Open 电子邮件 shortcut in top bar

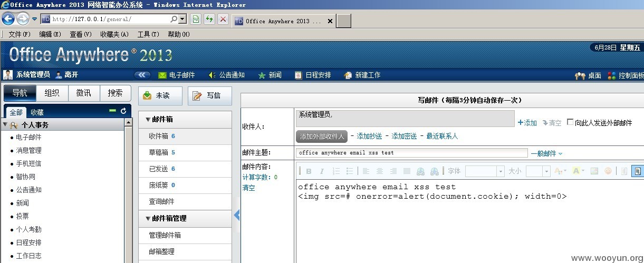(177, 75)
